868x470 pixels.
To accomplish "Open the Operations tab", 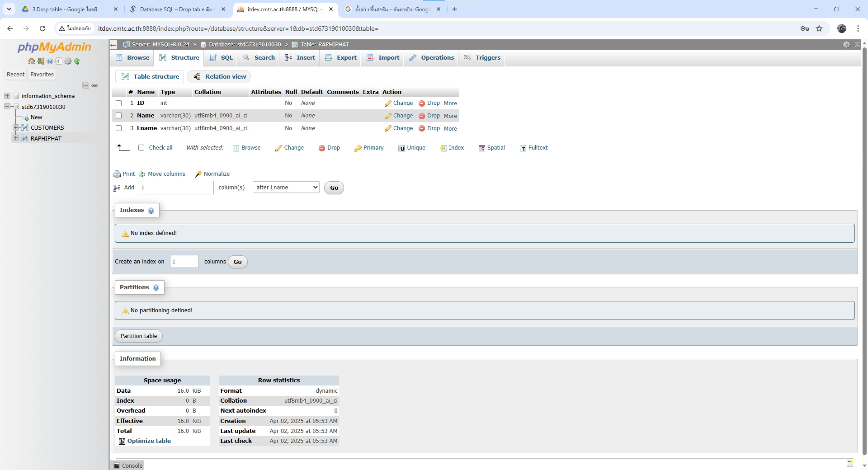I will (x=432, y=58).
